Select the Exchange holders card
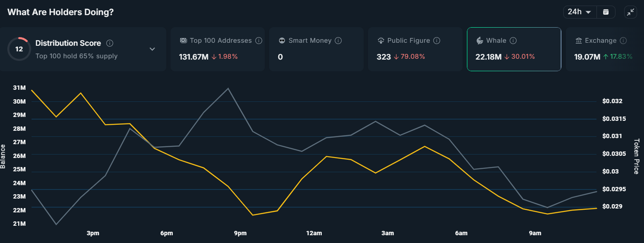Viewport: 644px width, 243px height. 605,49
